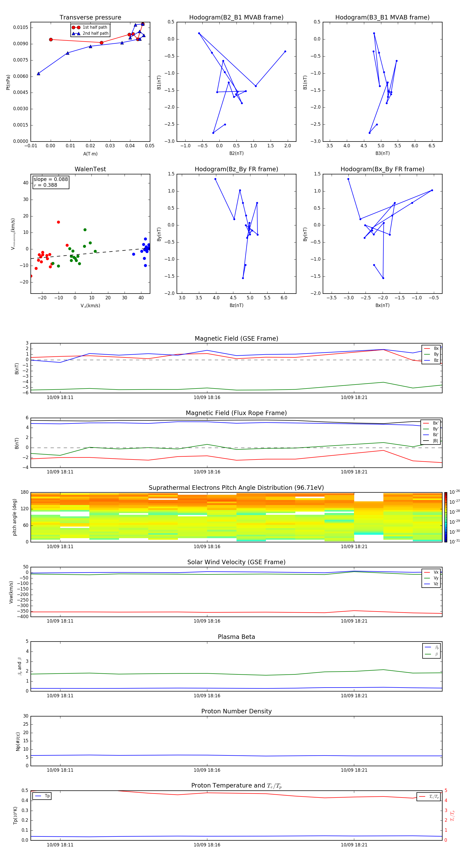473x868 pixels.
Task: Click the Suprathermal Electrons Pitch Angle Distribution title
Action: 236,488
